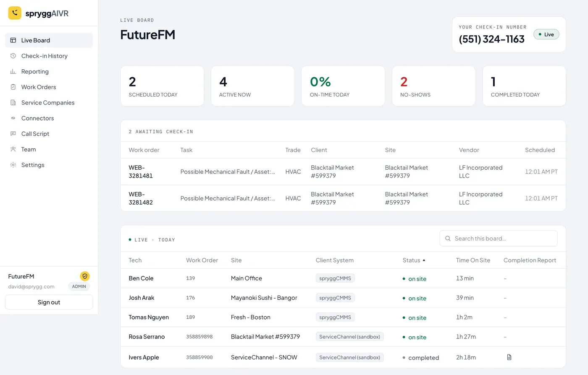Click the Completion Report column header
588x375 pixels.
[x=530, y=260]
